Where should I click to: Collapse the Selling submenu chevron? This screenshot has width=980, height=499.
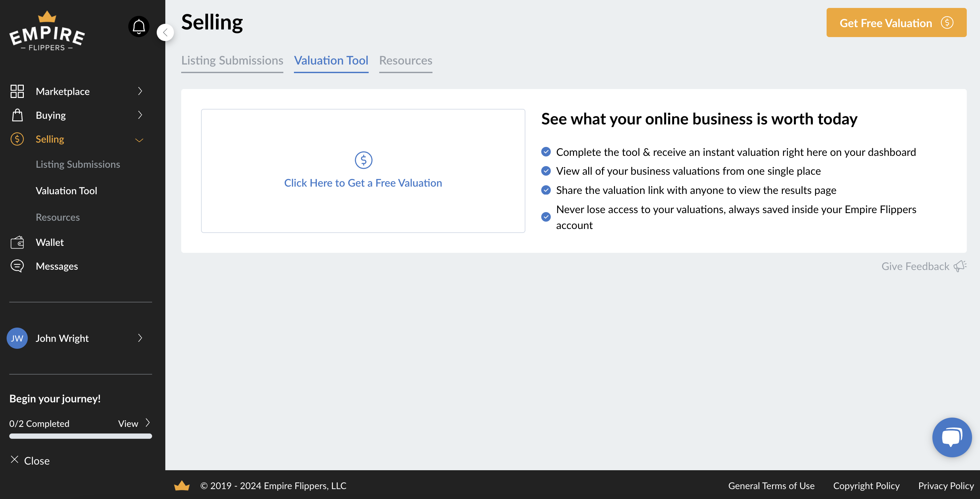tap(139, 140)
